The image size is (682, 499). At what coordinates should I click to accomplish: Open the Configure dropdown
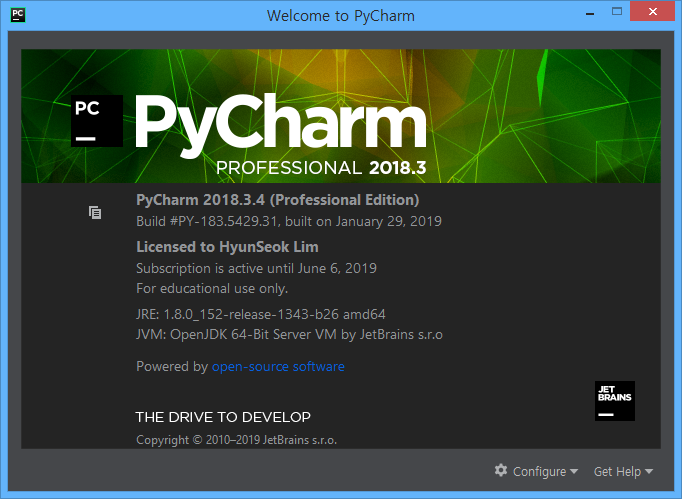point(545,471)
